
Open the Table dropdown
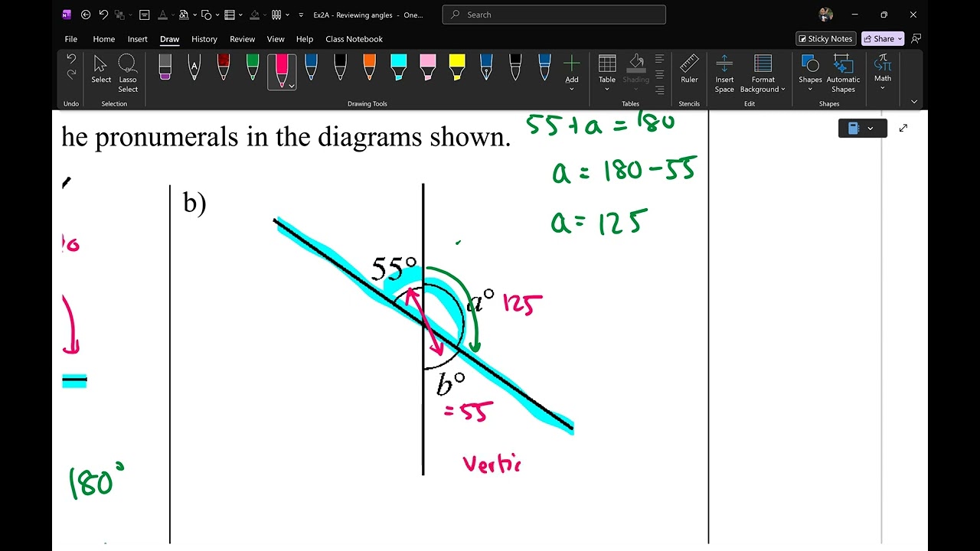click(607, 73)
